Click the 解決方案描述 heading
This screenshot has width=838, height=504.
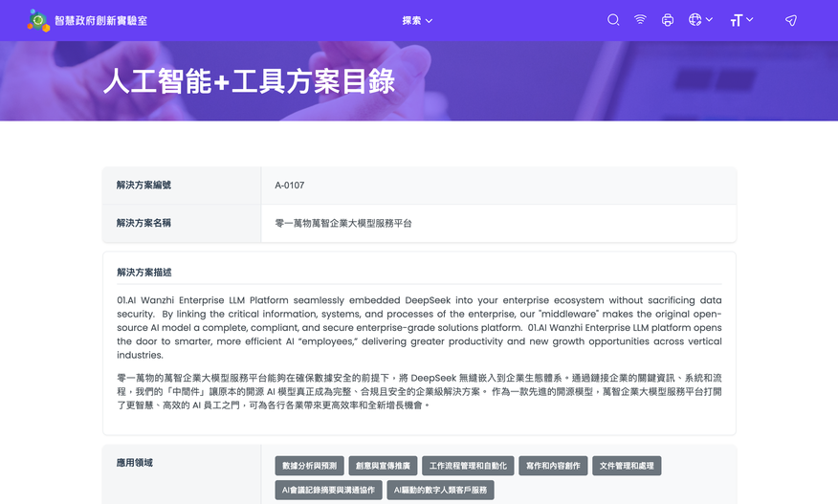tap(144, 272)
